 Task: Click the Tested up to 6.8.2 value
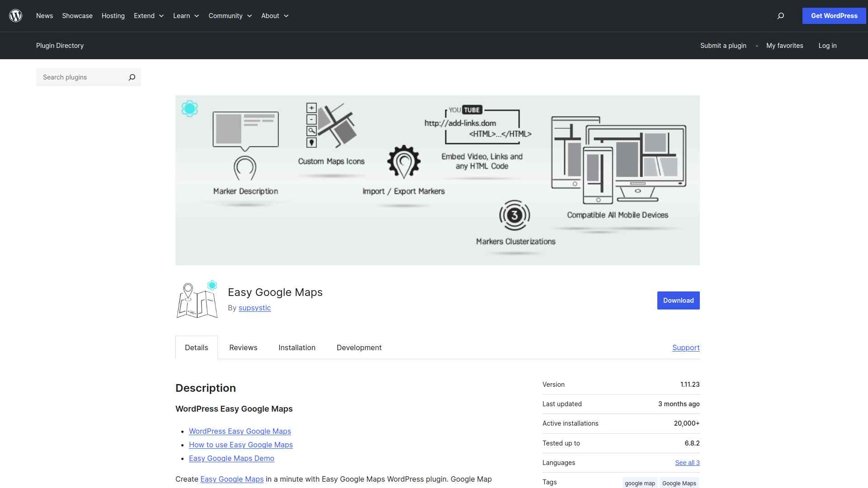pyautogui.click(x=692, y=443)
